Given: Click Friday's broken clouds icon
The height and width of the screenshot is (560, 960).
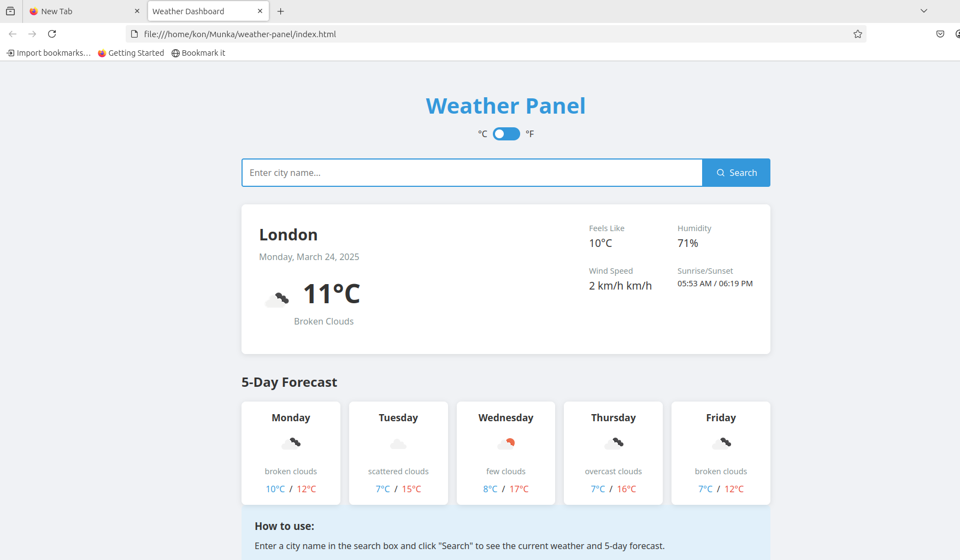Looking at the screenshot, I should [x=721, y=443].
